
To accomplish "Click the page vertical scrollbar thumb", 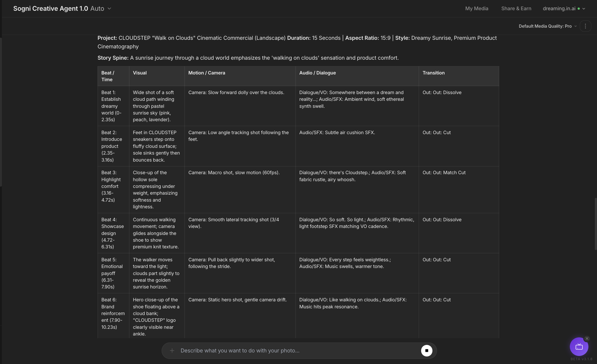I will [596, 224].
